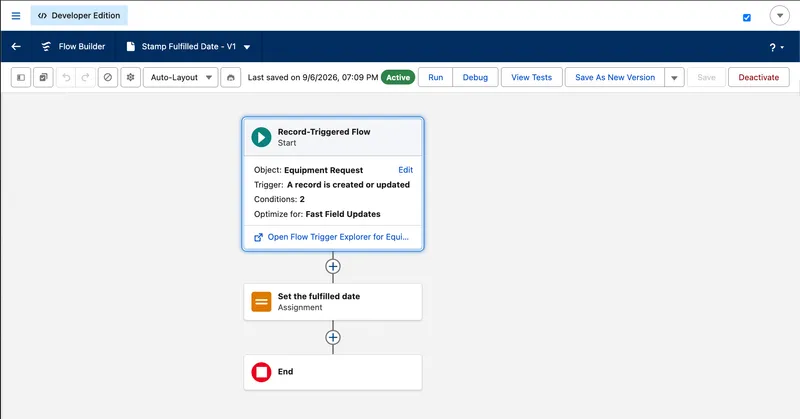This screenshot has height=419, width=800.
Task: Click the document icon beside flow name
Action: click(131, 46)
